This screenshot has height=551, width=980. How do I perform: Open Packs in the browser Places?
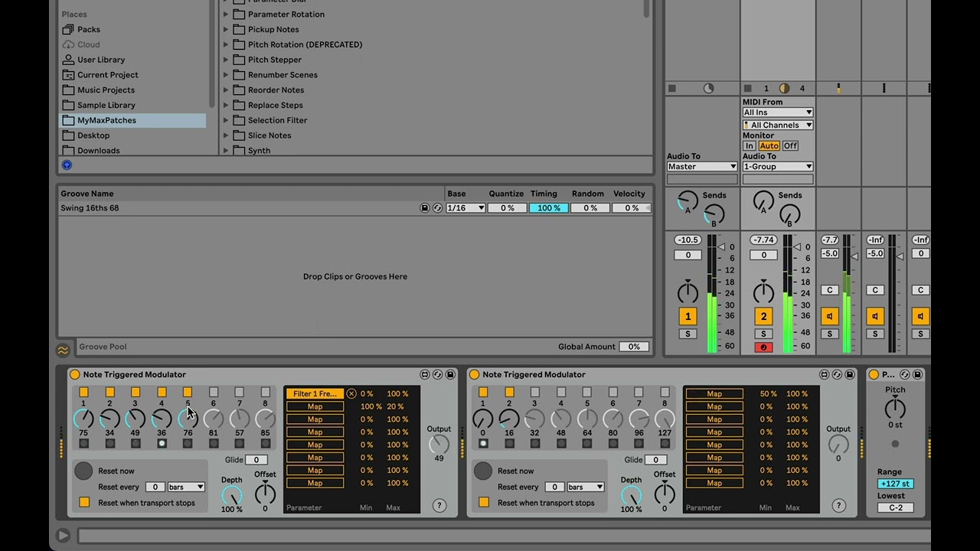point(88,29)
